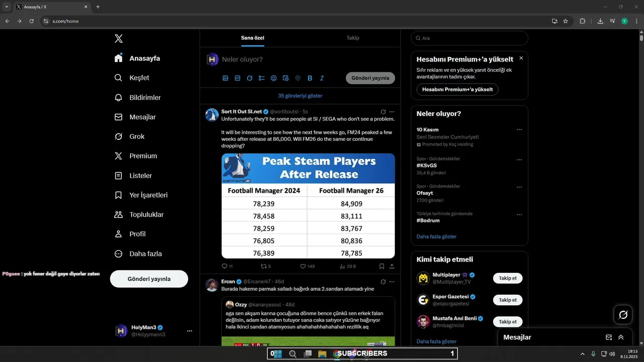Open Chrome tab search dropdown
Viewport: 644px width, 362px height.
point(7,7)
